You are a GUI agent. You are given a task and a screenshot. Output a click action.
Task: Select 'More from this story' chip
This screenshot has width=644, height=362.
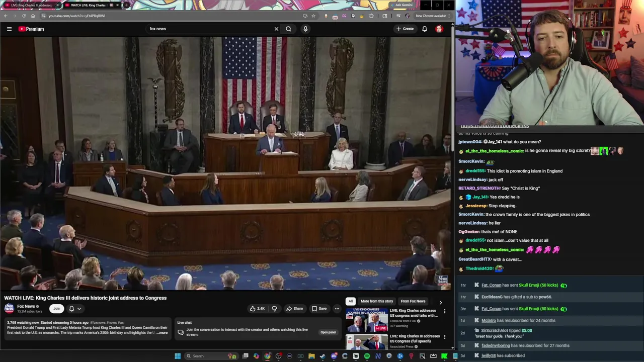point(377,301)
